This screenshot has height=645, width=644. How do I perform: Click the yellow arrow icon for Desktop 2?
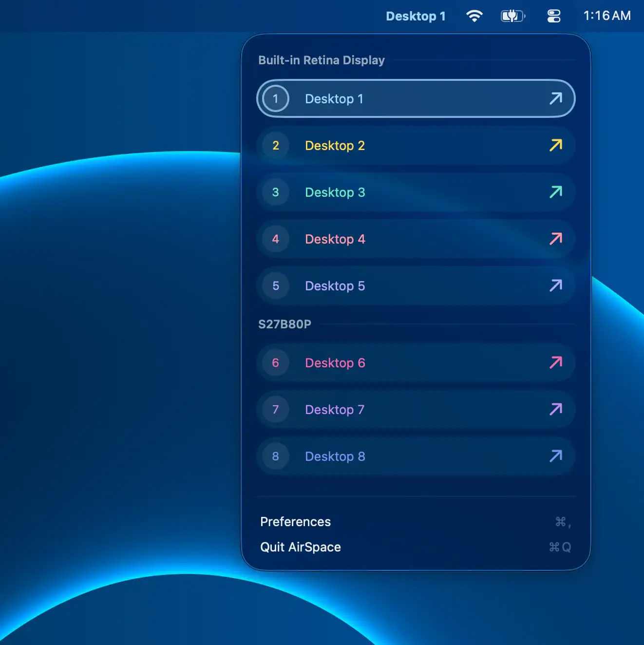coord(556,145)
